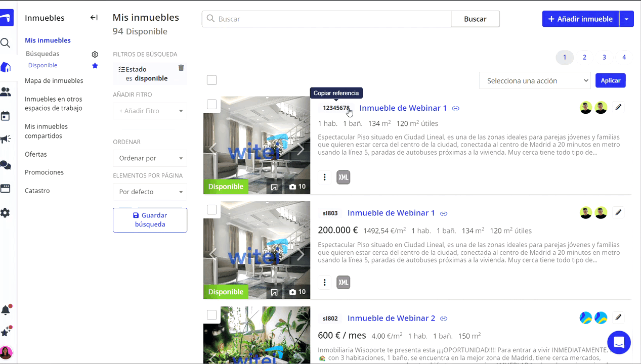Edit listing 12345678 with the pencil icon
Screen dimensions: 641x364
coord(618,107)
